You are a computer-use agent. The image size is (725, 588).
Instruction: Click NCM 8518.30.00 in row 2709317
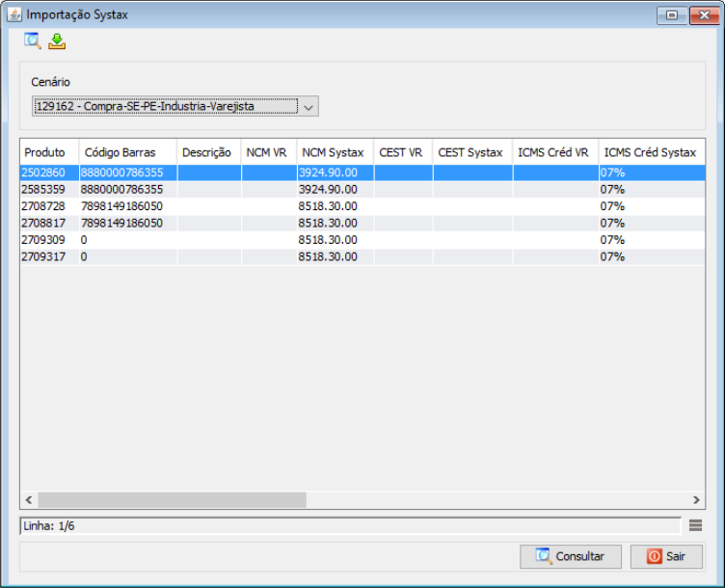pos(328,256)
